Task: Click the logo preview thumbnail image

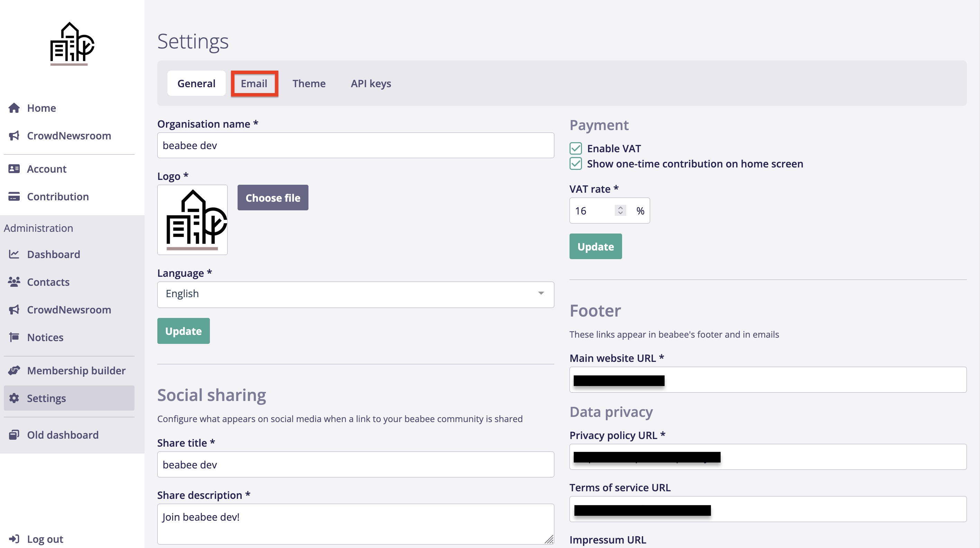Action: coord(193,220)
